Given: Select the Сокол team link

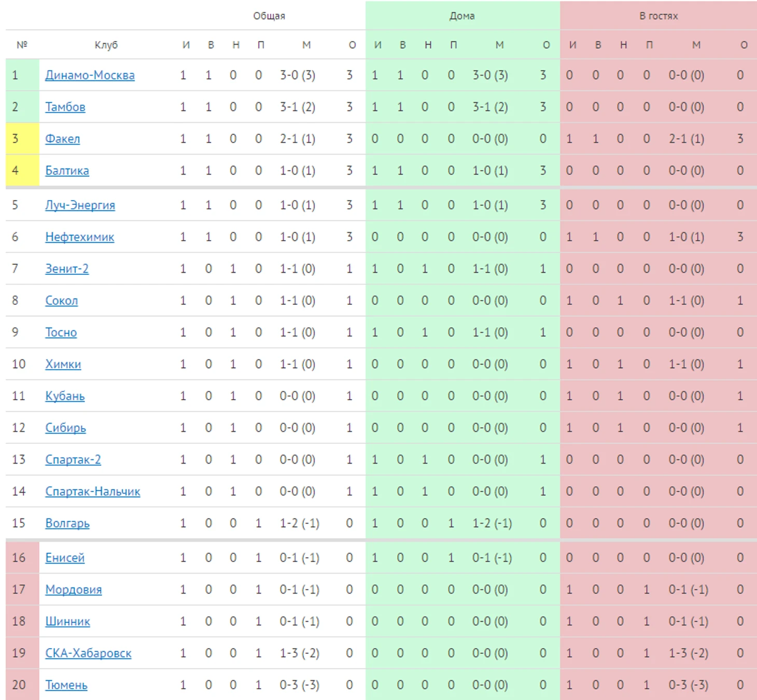Looking at the screenshot, I should pyautogui.click(x=62, y=301).
